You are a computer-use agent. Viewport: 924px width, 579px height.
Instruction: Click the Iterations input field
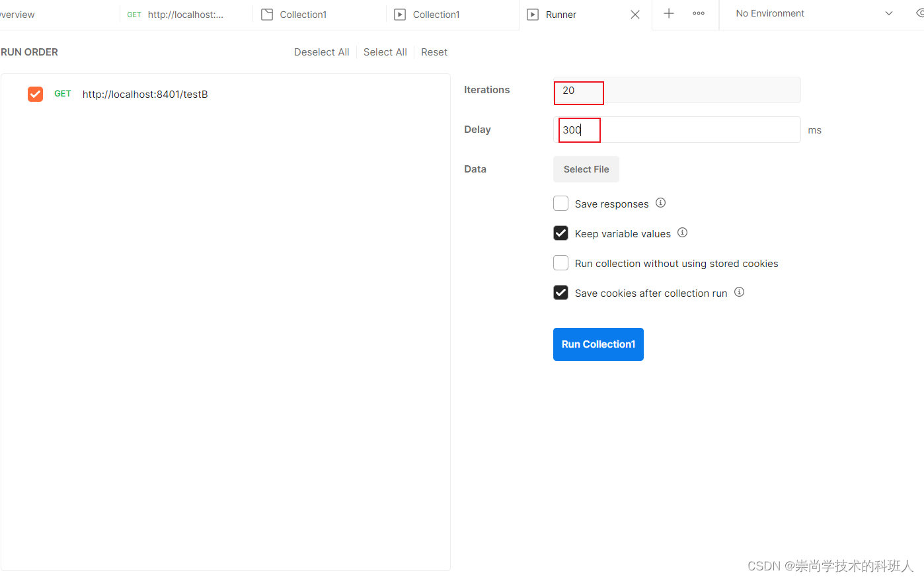677,90
